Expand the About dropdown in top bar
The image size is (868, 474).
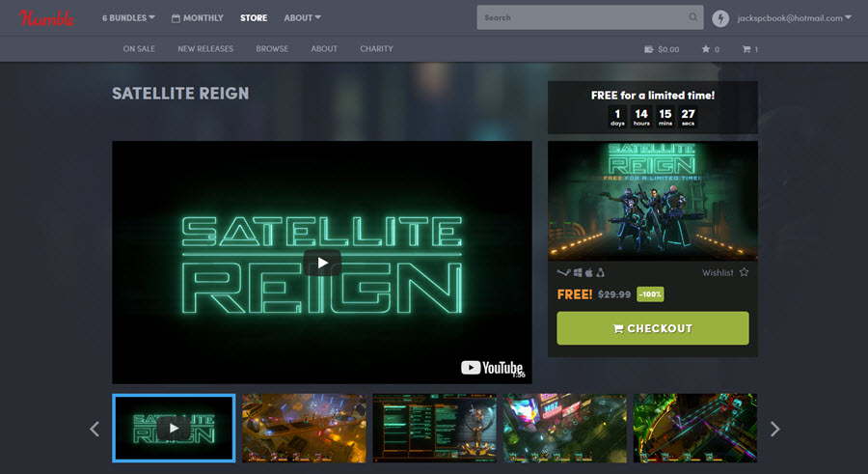coord(303,17)
